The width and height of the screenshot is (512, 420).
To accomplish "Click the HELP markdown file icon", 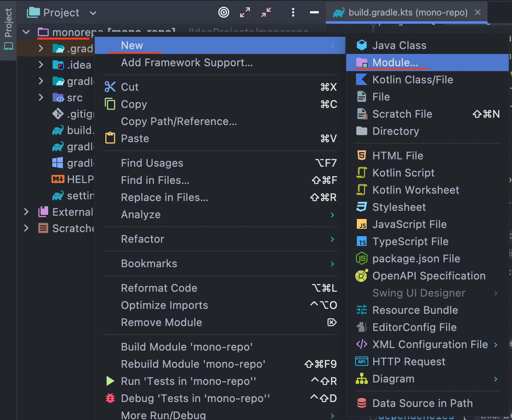I will (x=58, y=179).
